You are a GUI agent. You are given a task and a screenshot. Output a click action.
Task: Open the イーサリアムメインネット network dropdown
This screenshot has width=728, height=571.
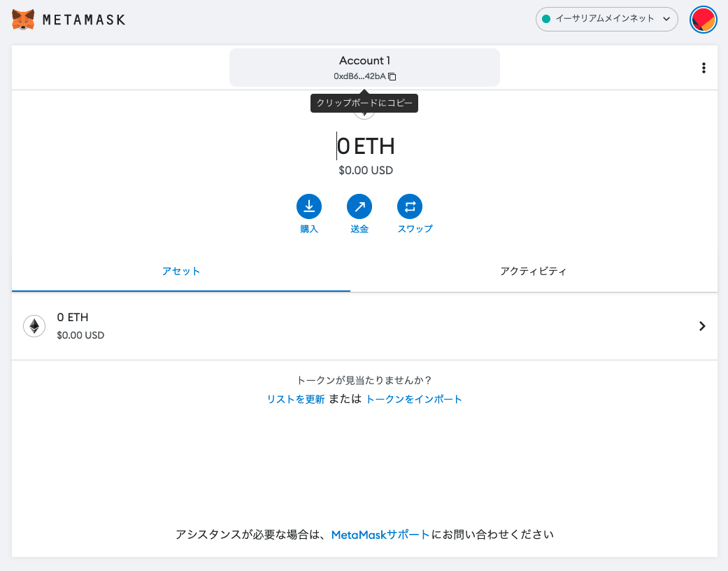point(606,19)
